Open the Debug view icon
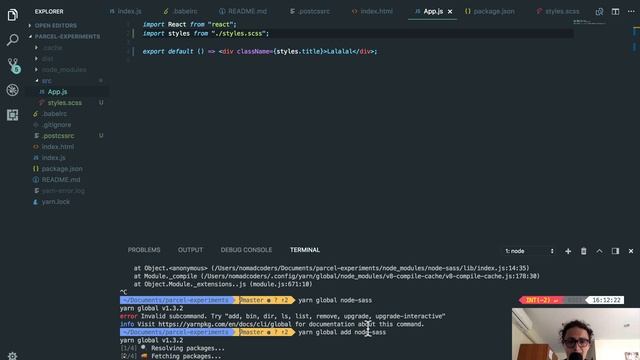640x360 pixels. point(12,90)
